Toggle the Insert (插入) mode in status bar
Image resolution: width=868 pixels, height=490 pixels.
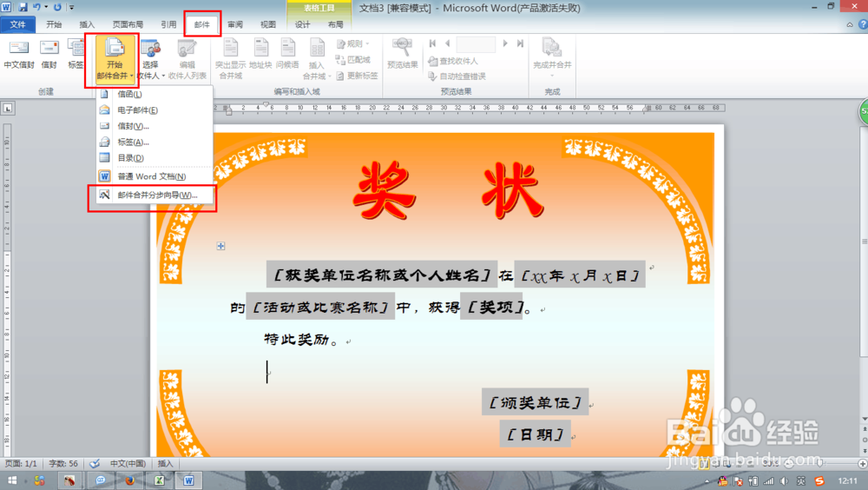pos(165,463)
